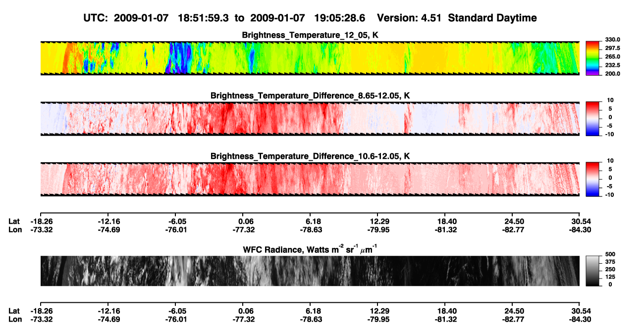The height and width of the screenshot is (330, 644).
Task: Click the 'Lon' label above the WFC Radiance panel
Action: (x=15, y=230)
